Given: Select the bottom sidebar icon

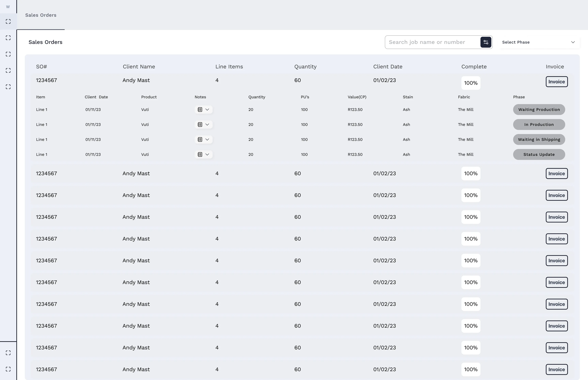Looking at the screenshot, I should [x=8, y=369].
